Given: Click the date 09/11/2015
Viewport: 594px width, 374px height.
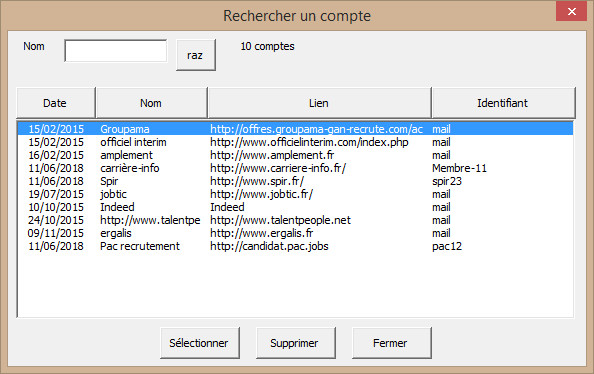Looking at the screenshot, I should [56, 233].
